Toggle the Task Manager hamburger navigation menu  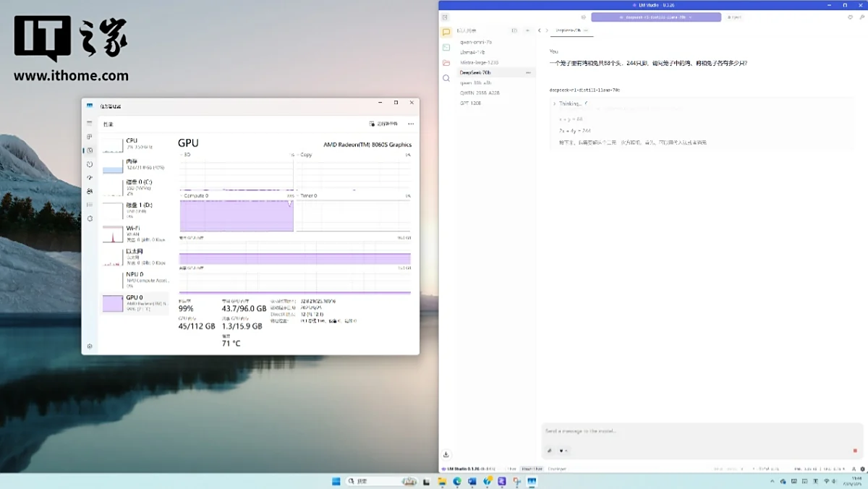(x=90, y=124)
